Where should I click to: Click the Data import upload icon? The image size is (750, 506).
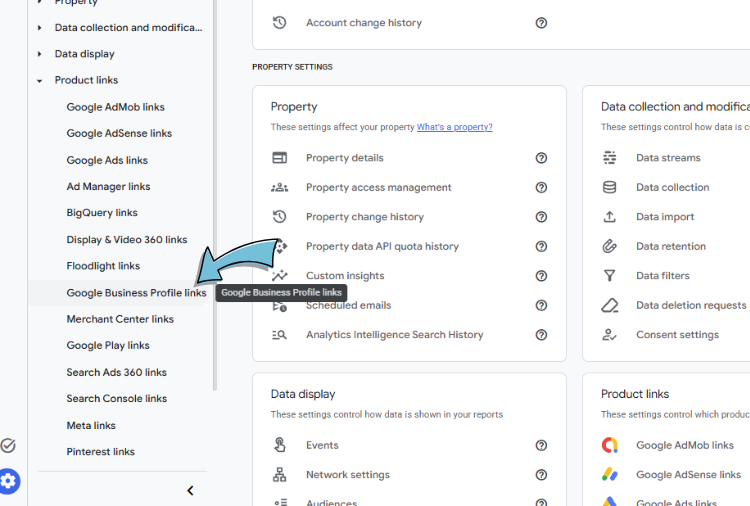pos(609,217)
